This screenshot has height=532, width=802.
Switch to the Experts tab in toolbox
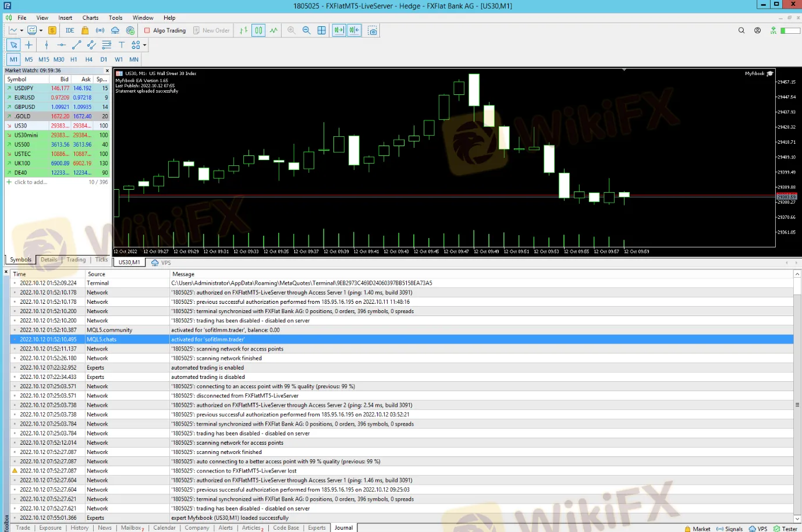[x=317, y=527]
